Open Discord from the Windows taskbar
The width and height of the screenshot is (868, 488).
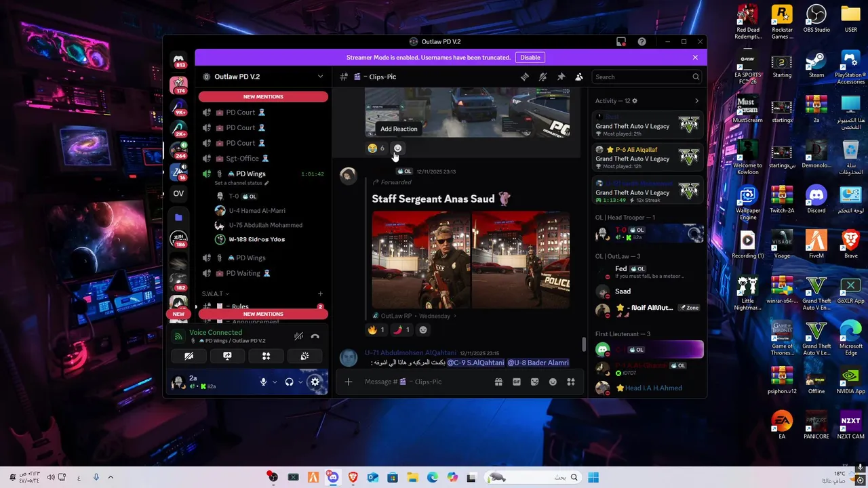[332, 477]
